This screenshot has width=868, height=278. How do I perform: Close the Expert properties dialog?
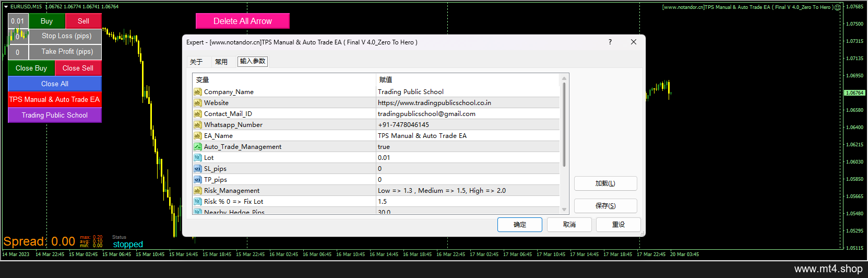tap(634, 42)
